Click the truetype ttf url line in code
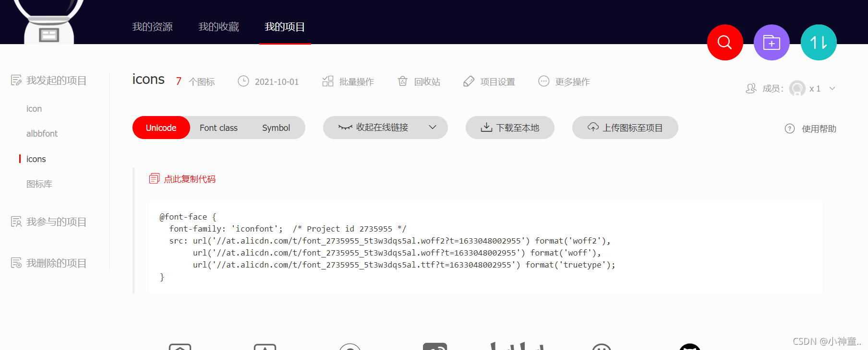868x350 pixels. click(x=404, y=265)
